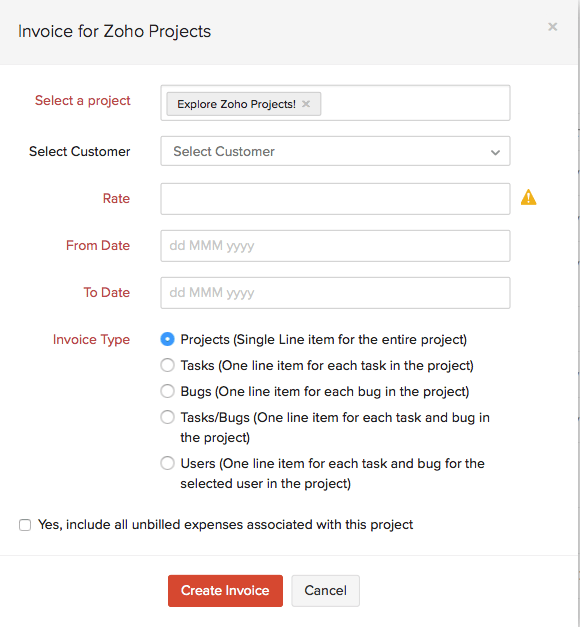Open the Select Customer combo box
The height and width of the screenshot is (627, 580).
[x=335, y=151]
